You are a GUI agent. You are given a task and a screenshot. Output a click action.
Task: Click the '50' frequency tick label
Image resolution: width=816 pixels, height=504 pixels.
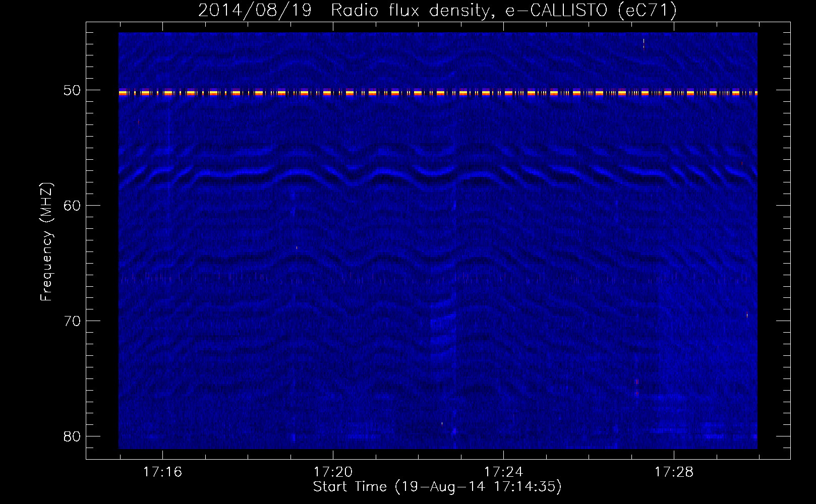point(72,90)
